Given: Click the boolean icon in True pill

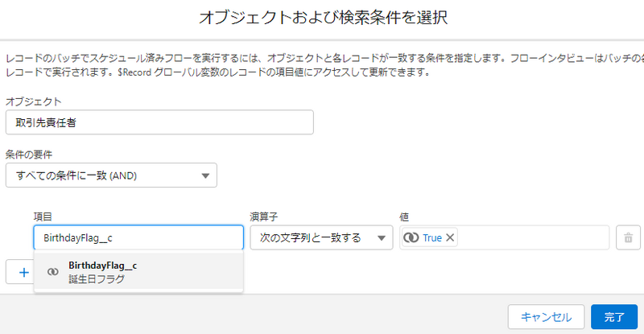Looking at the screenshot, I should (411, 238).
